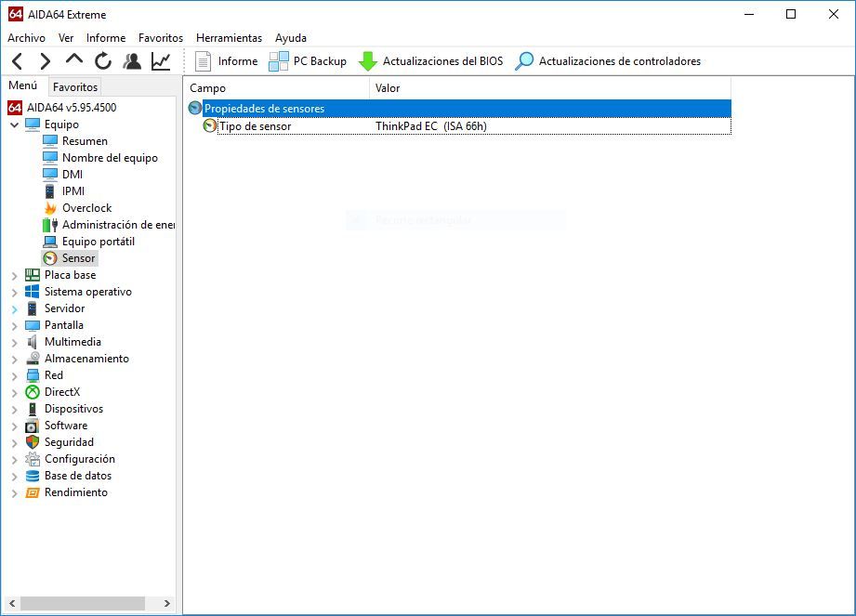Image resolution: width=856 pixels, height=616 pixels.
Task: Click the Campo column header
Action: [x=277, y=88]
